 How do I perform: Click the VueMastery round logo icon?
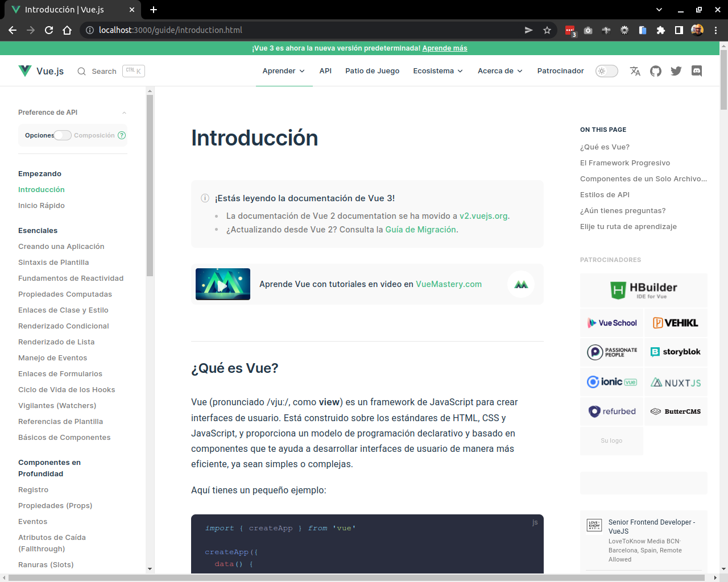(x=521, y=284)
